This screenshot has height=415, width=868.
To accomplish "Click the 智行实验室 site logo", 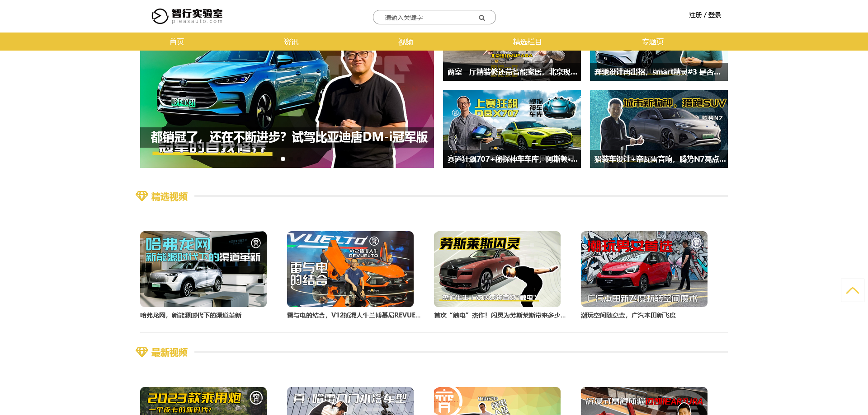I will pyautogui.click(x=187, y=16).
